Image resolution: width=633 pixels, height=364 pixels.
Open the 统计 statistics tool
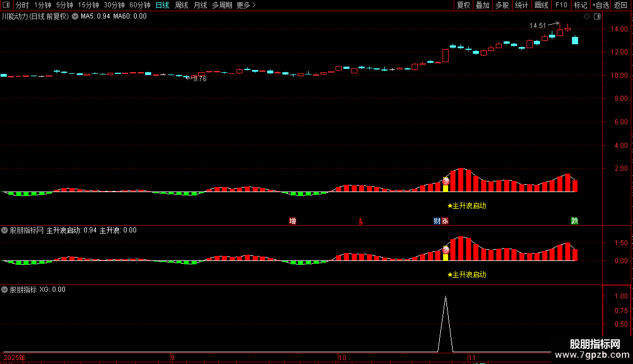click(522, 5)
